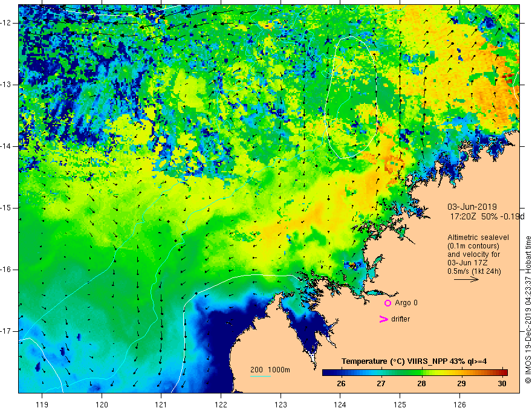Click the colour bar label 29

click(461, 384)
